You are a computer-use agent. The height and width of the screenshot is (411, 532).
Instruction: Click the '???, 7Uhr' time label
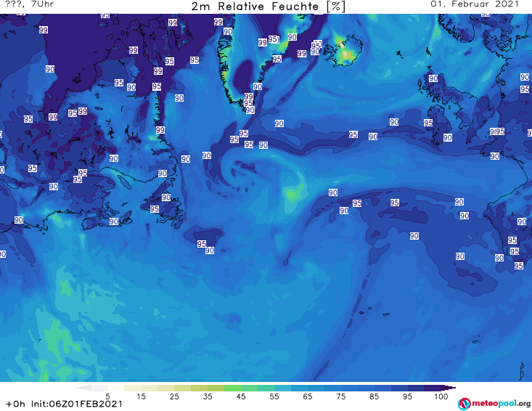click(x=30, y=4)
